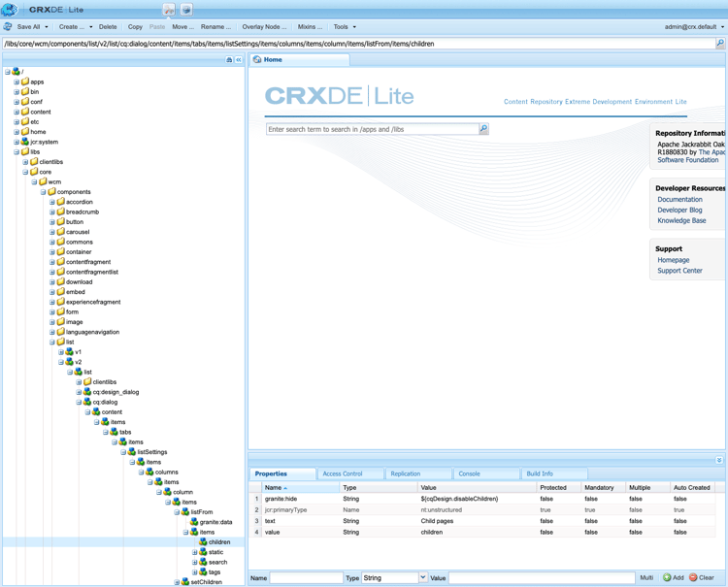
Task: Click the path bar search magnifier icon
Action: 719,43
